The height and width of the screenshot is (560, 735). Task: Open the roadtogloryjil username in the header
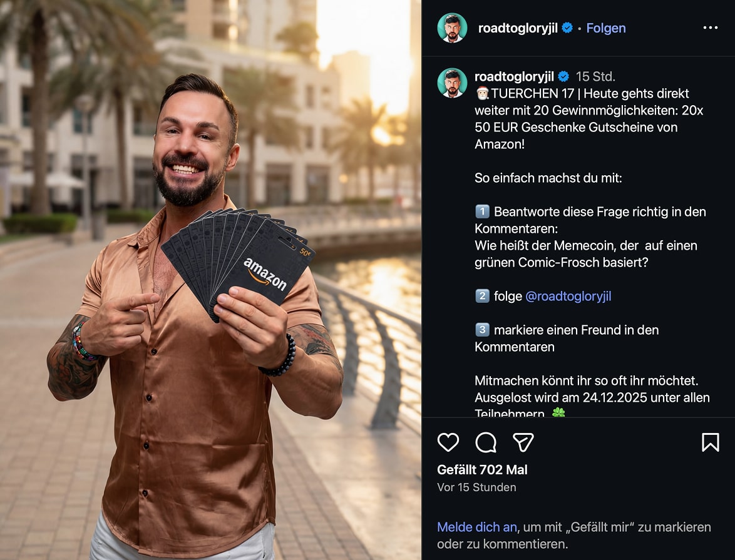pyautogui.click(x=518, y=28)
